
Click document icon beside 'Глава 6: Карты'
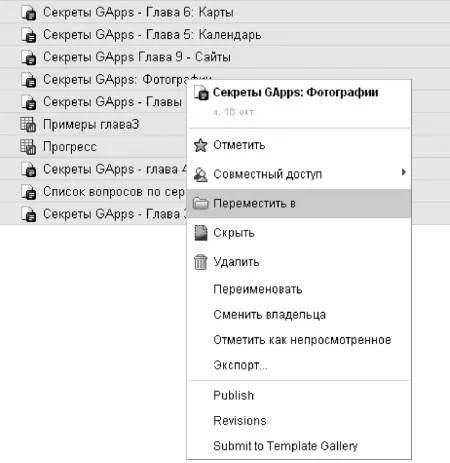[29, 13]
